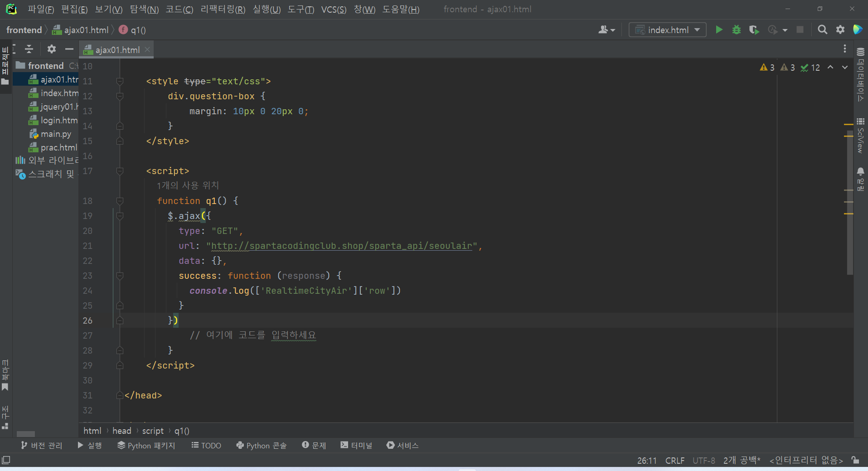The width and height of the screenshot is (868, 471).
Task: Collapse function q1 fold on line 18
Action: pyautogui.click(x=120, y=201)
